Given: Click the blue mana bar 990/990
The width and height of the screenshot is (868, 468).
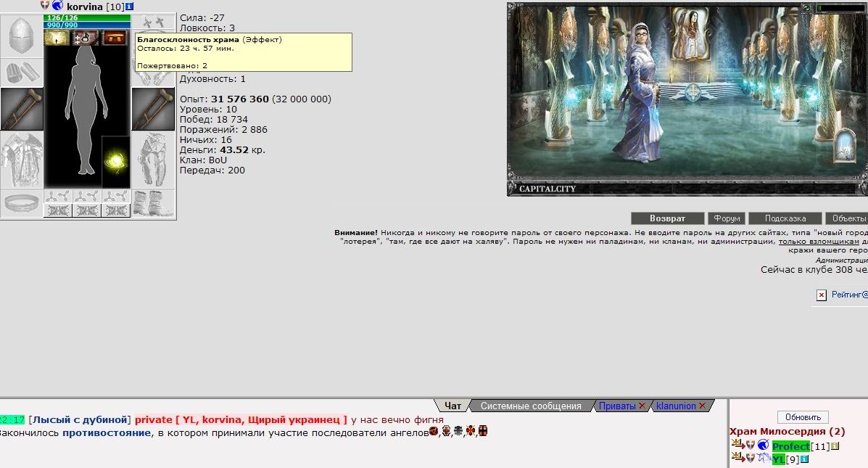Looking at the screenshot, I should pyautogui.click(x=88, y=25).
